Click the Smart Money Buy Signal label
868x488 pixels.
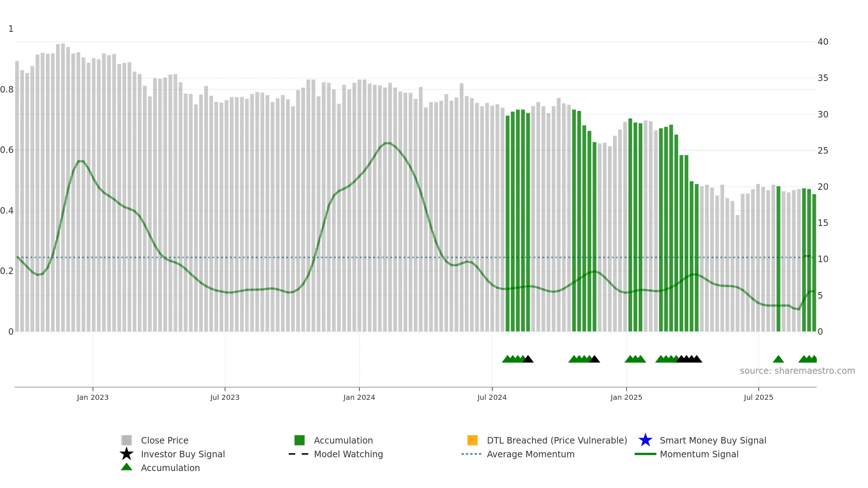713,440
